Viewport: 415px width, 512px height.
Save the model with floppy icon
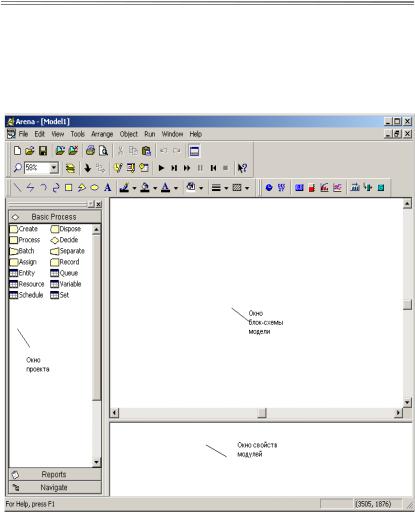[43, 151]
